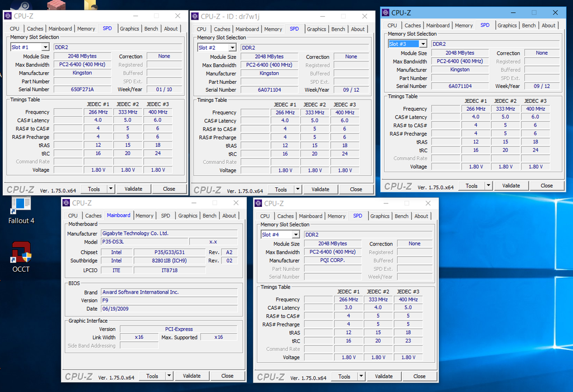Viewport: 573px width, 392px height.
Task: Click 'P35/G33/G31' chipset value
Action: (x=170, y=252)
